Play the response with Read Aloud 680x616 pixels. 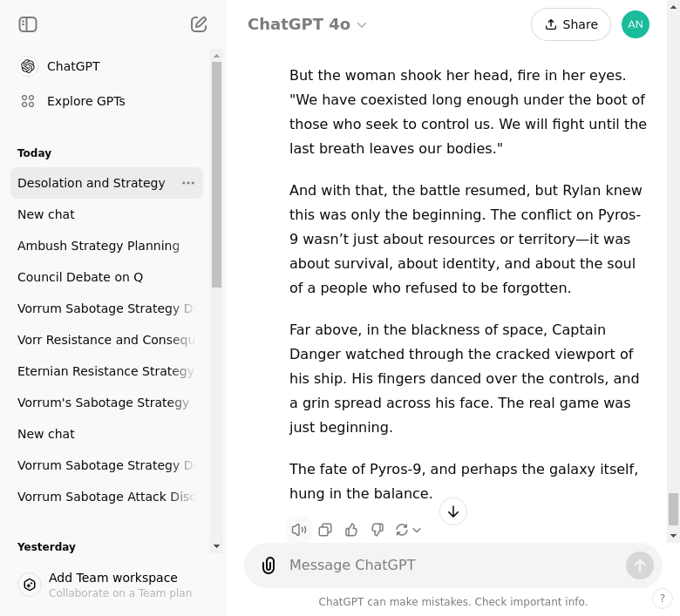coord(299,530)
